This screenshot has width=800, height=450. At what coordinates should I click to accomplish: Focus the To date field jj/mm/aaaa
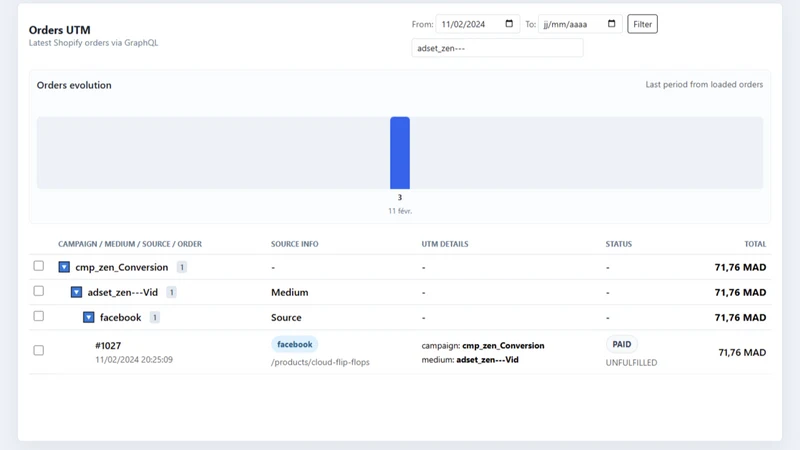pyautogui.click(x=580, y=24)
